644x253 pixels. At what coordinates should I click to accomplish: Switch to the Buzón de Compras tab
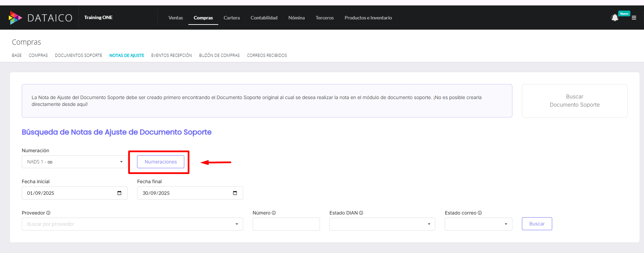(219, 56)
